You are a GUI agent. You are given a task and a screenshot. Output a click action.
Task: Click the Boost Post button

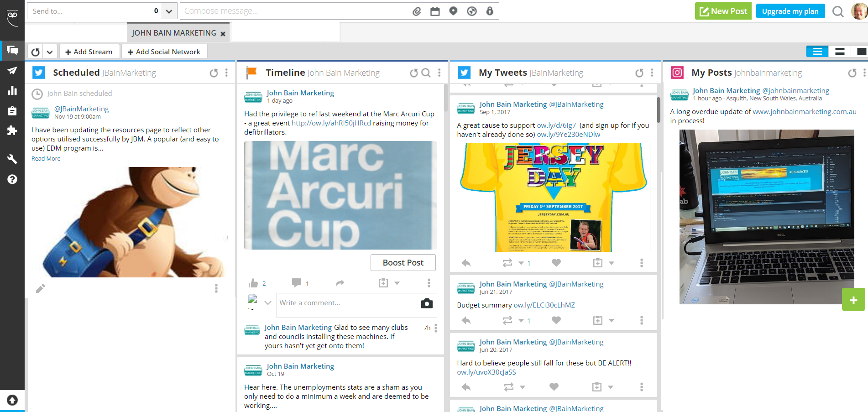tap(403, 263)
